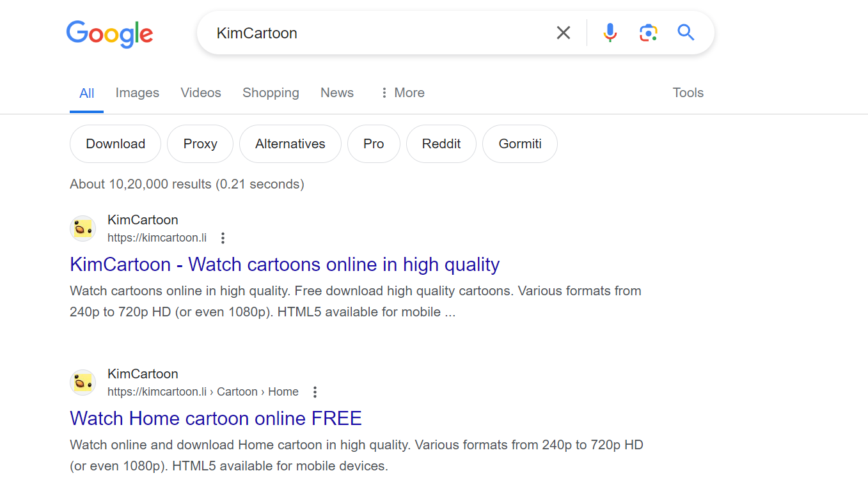Start a voice search with the microphone icon

(x=610, y=32)
